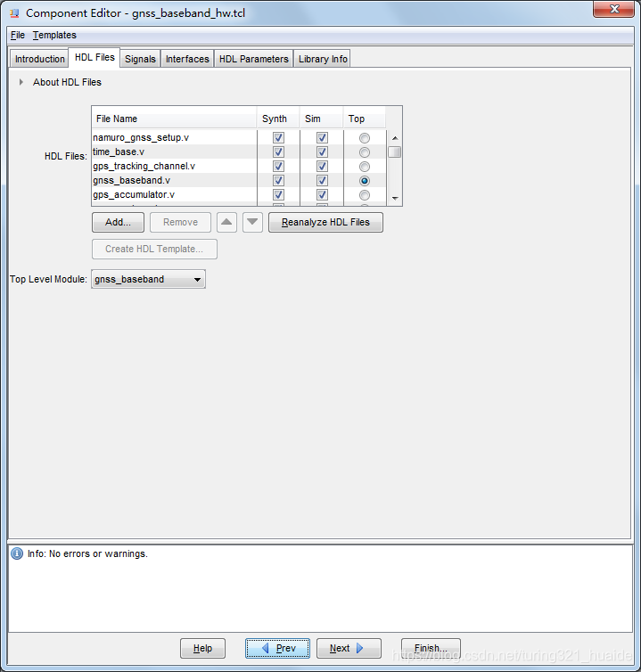
Task: Set gps_tracking_channel.v as Top file
Action: pyautogui.click(x=365, y=167)
